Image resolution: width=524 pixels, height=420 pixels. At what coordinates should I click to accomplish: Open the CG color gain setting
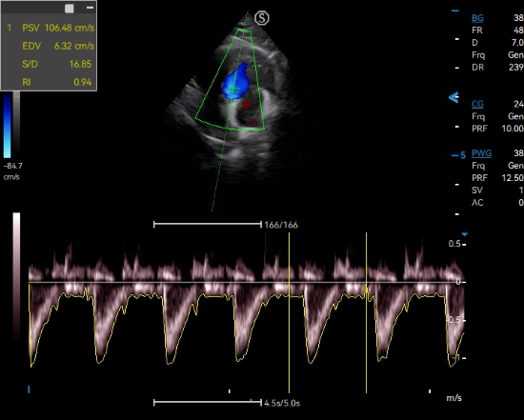click(477, 104)
